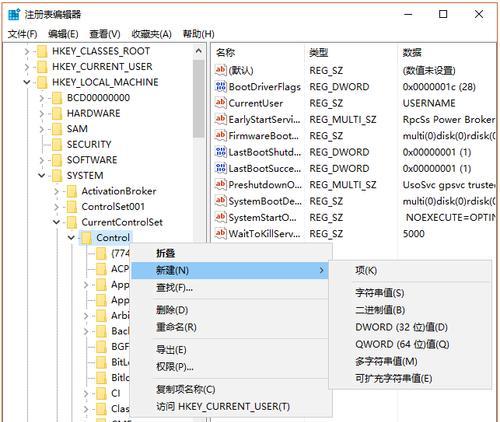Open the 查看(V) menu
The height and width of the screenshot is (422, 500).
tap(105, 34)
